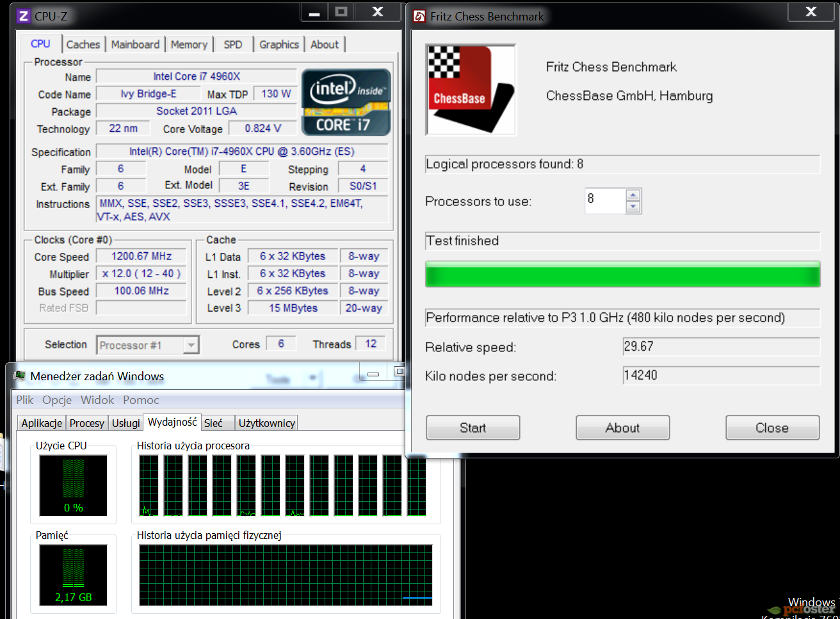Click the ChessBase logo image
This screenshot has width=840, height=619.
click(x=471, y=90)
